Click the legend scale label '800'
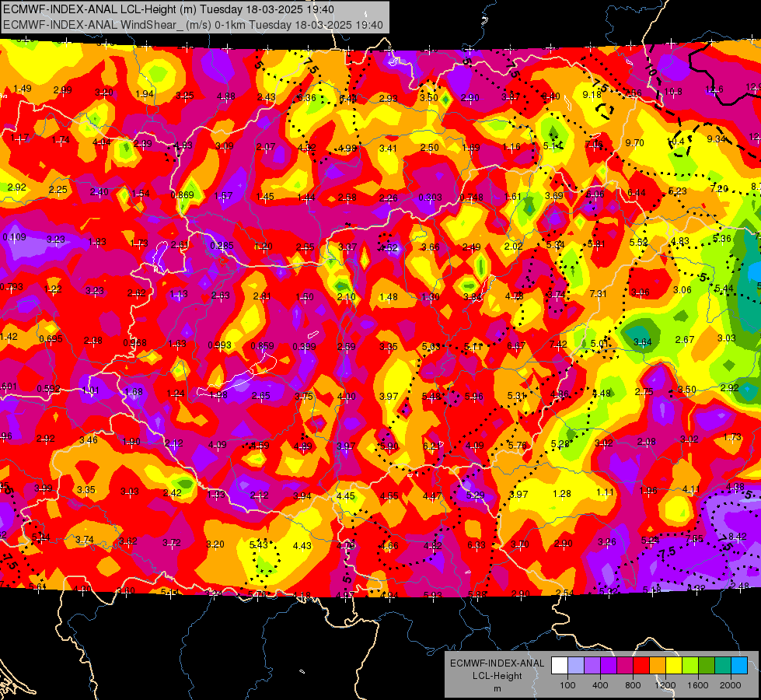 click(x=633, y=685)
